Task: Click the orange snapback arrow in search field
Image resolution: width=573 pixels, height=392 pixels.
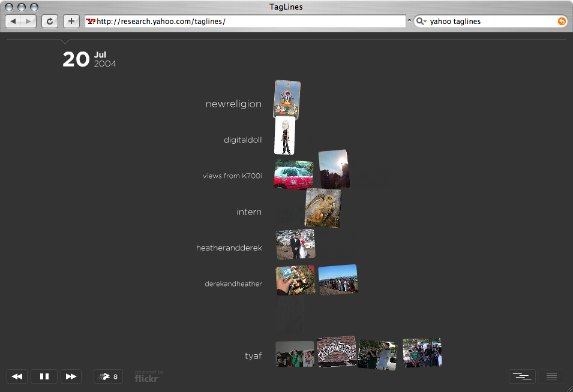Action: tap(562, 21)
